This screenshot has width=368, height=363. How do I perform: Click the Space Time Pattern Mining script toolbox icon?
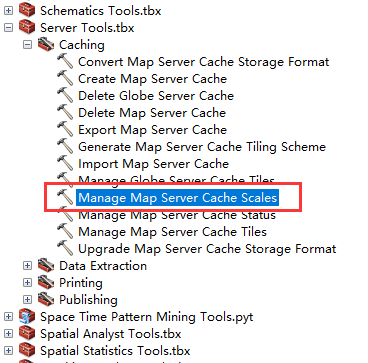[x=27, y=317]
